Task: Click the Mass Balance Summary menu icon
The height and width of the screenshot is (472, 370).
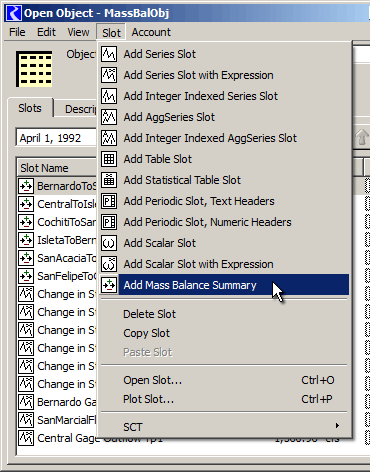Action: (x=109, y=285)
